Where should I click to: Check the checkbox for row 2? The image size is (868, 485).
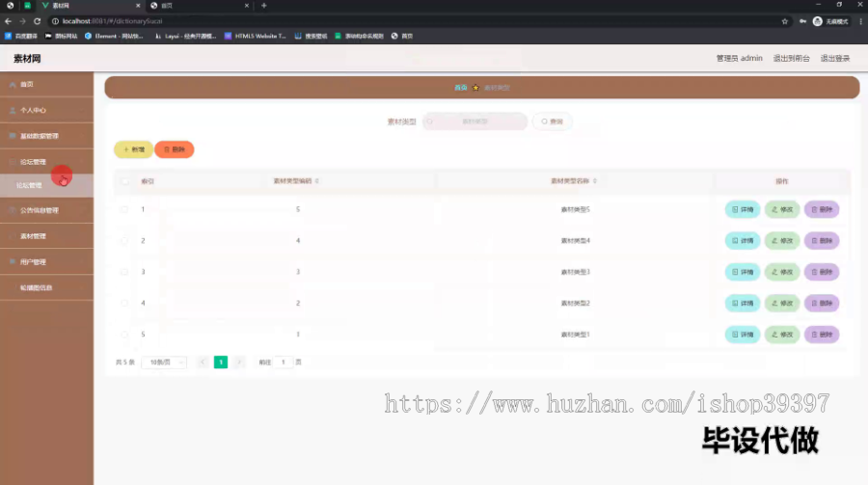125,241
